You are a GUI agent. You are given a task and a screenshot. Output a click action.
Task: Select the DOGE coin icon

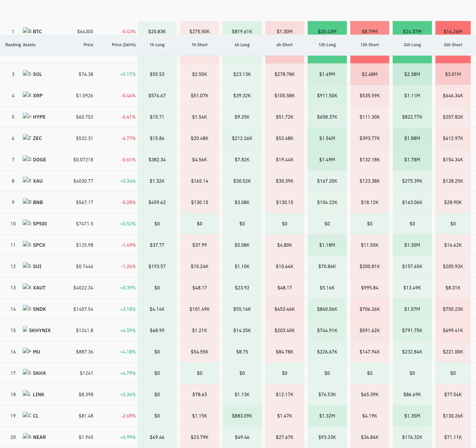27,159
